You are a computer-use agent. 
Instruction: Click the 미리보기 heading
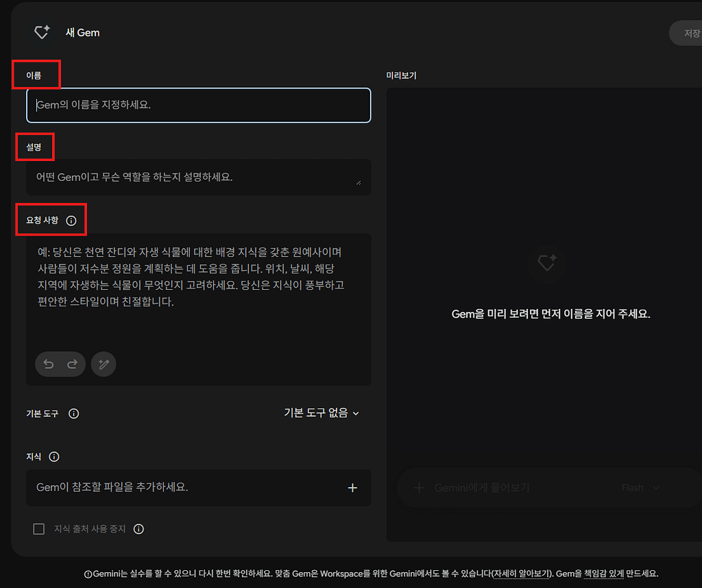click(x=402, y=75)
